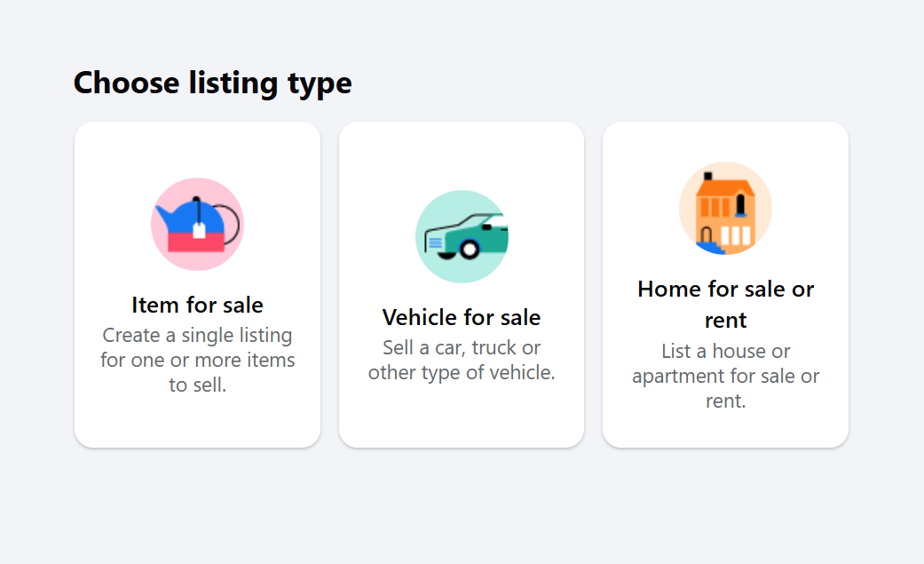924x564 pixels.
Task: Click the car truck vehicle description text
Action: pyautogui.click(x=462, y=360)
